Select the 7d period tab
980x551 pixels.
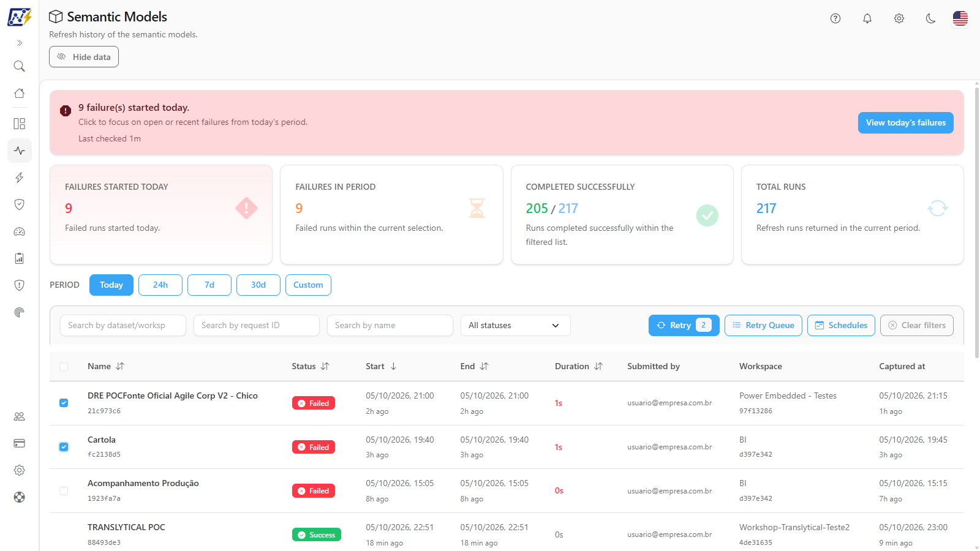click(x=209, y=285)
